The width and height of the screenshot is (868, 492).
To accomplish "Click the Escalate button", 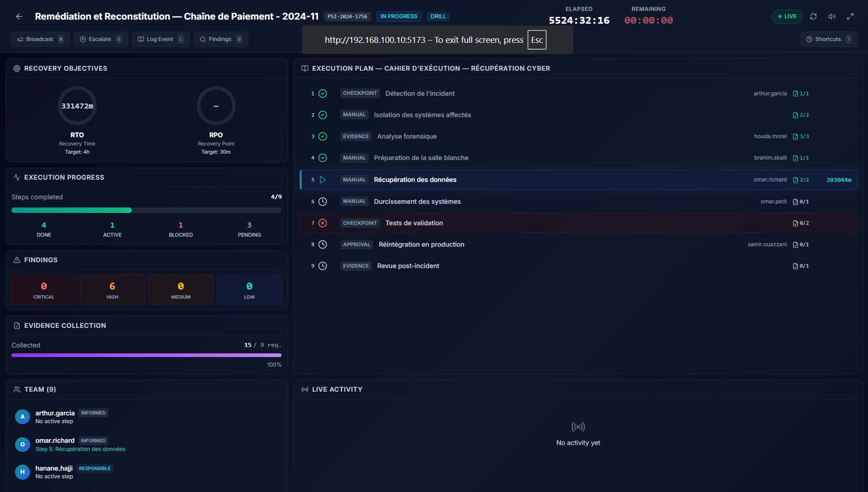I will [100, 39].
